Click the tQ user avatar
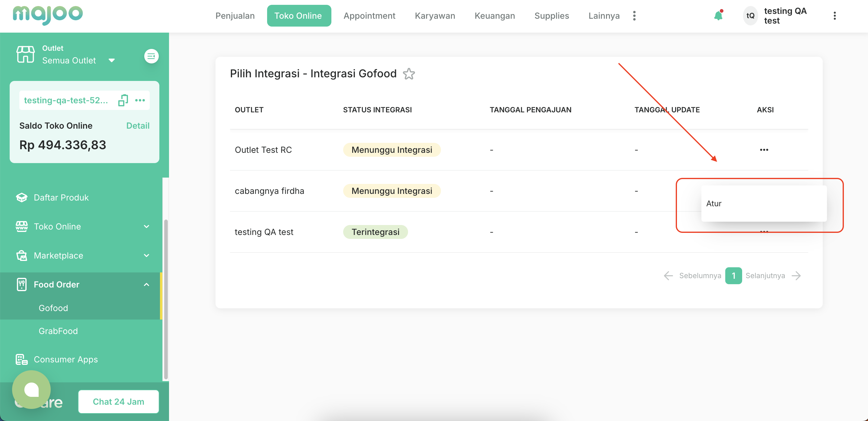Viewport: 868px width, 421px height. [x=750, y=16]
